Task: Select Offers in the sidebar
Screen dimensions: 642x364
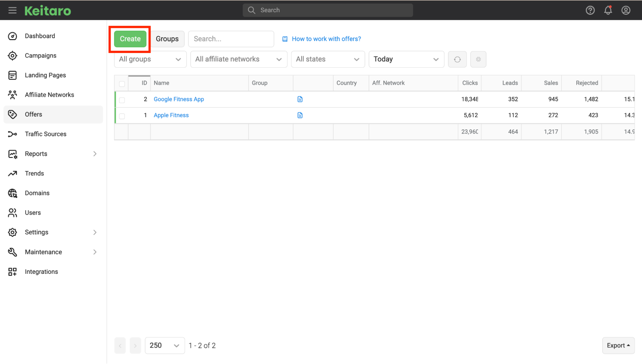Action: click(53, 114)
